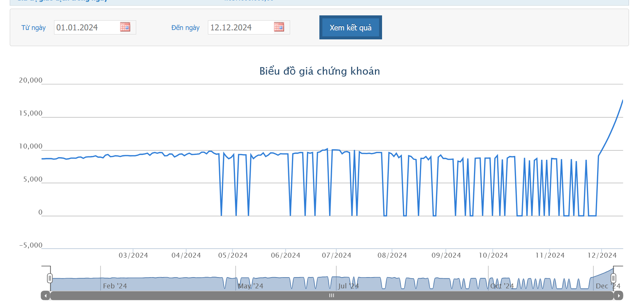Click the Đến ngày label
644x306 pixels.
click(x=185, y=28)
